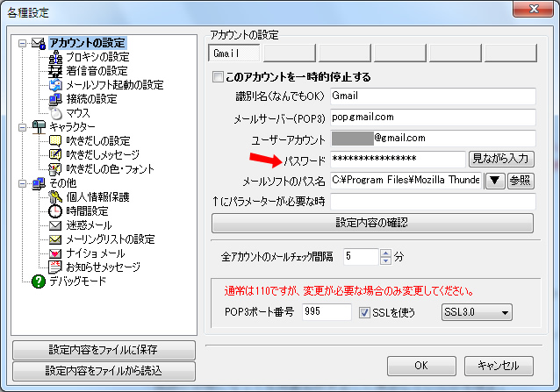
Task: Focus the POP3ポート番号 field
Action: click(327, 312)
